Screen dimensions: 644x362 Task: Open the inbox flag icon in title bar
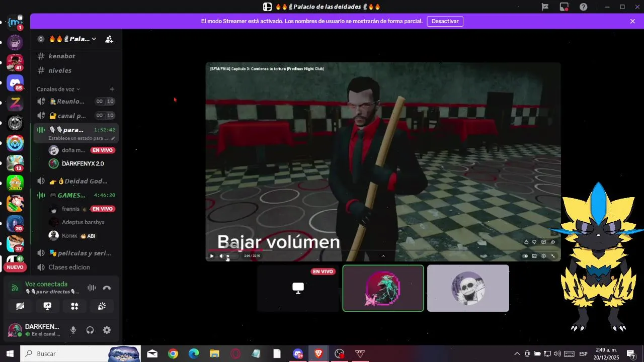[545, 7]
